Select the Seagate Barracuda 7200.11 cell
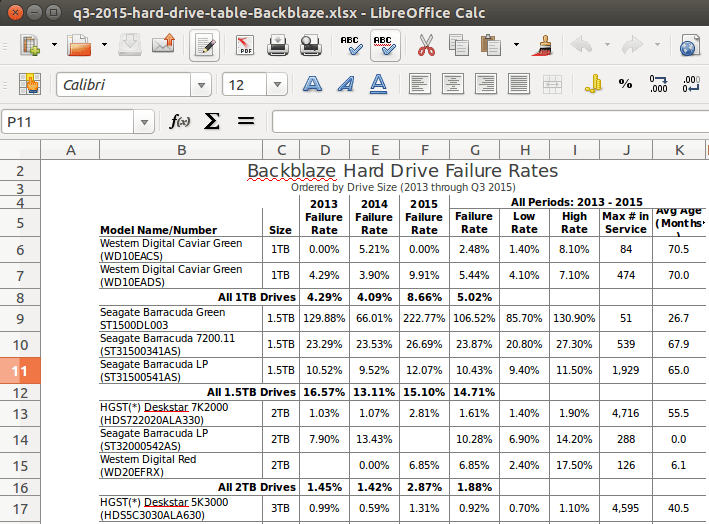 point(181,345)
